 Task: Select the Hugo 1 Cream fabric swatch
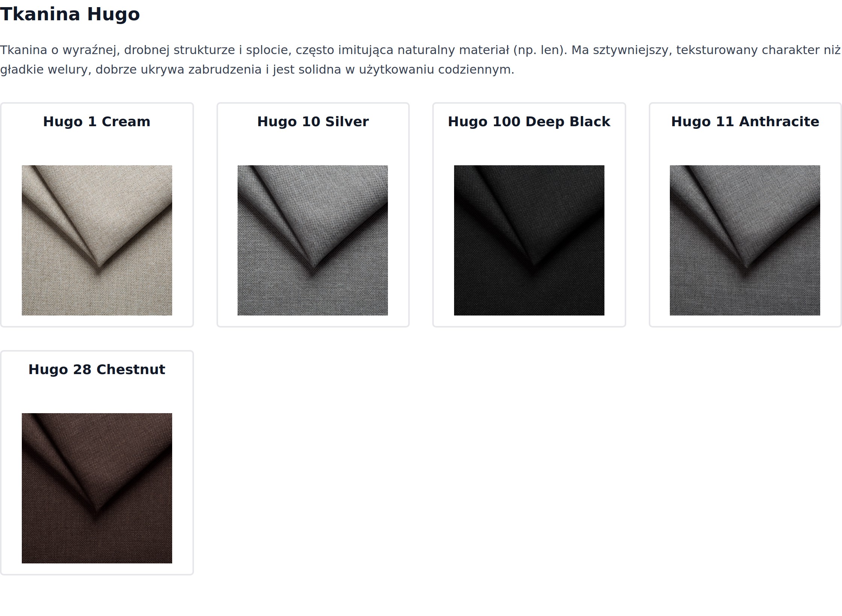97,240
